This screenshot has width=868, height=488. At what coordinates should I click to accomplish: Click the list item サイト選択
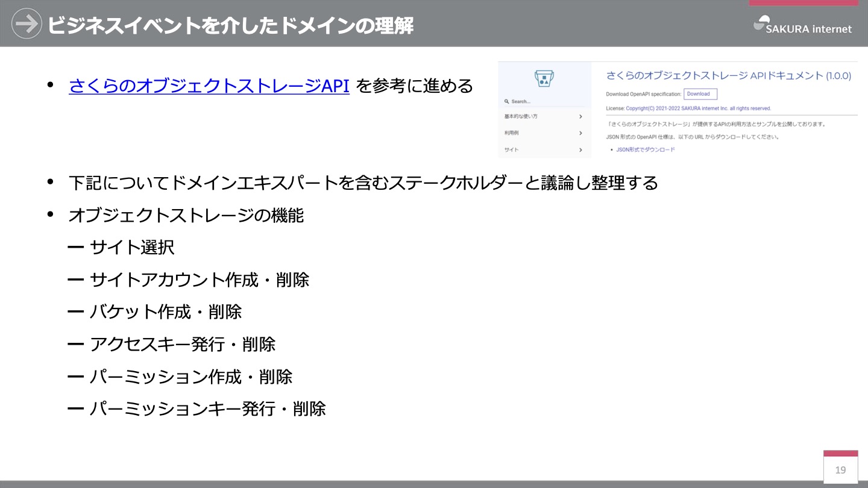pyautogui.click(x=132, y=247)
